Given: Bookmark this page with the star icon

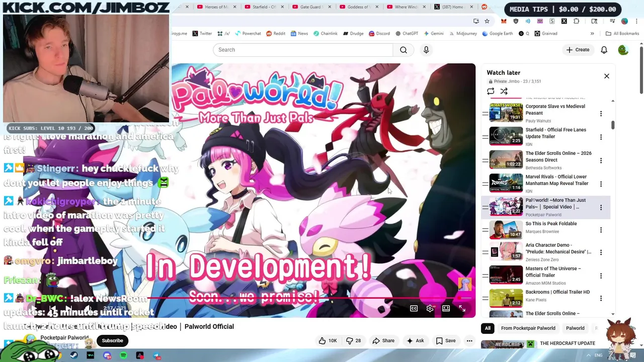Looking at the screenshot, I should click(x=487, y=21).
